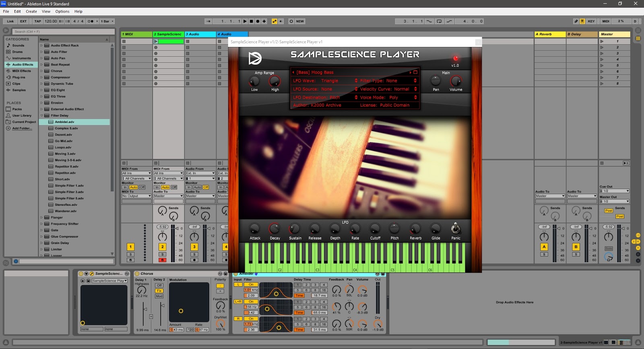
Task: Expand the Flanger folder
Action: (41, 218)
